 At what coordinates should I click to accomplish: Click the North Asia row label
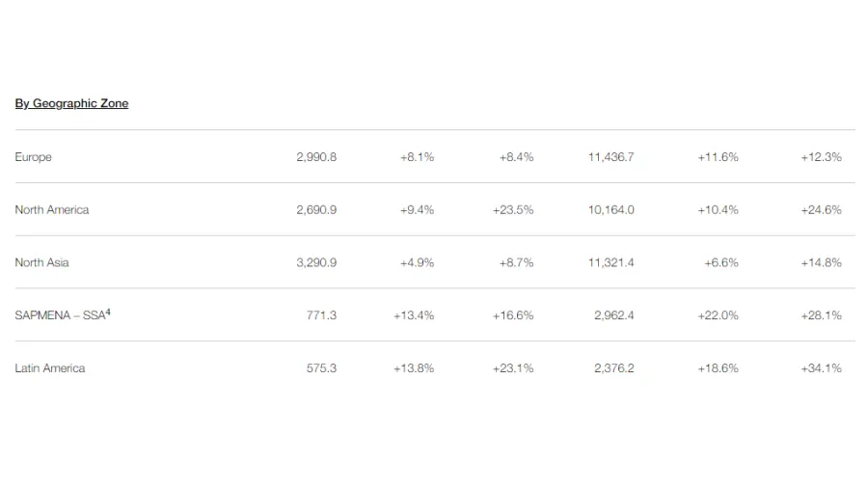pyautogui.click(x=41, y=262)
